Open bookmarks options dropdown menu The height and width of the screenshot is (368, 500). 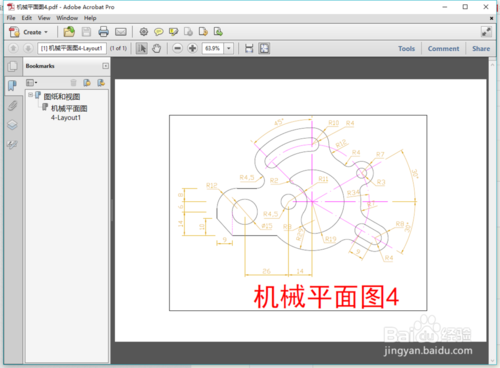pos(32,82)
